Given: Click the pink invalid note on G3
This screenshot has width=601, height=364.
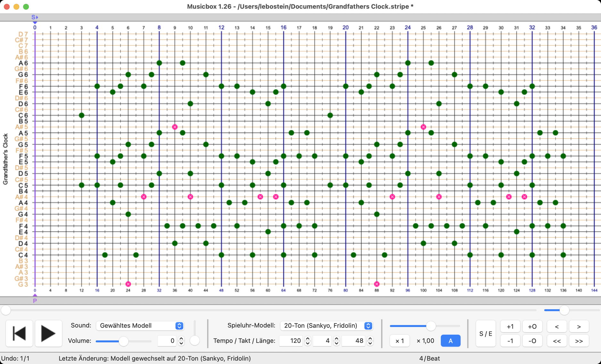Looking at the screenshot, I should (128, 284).
